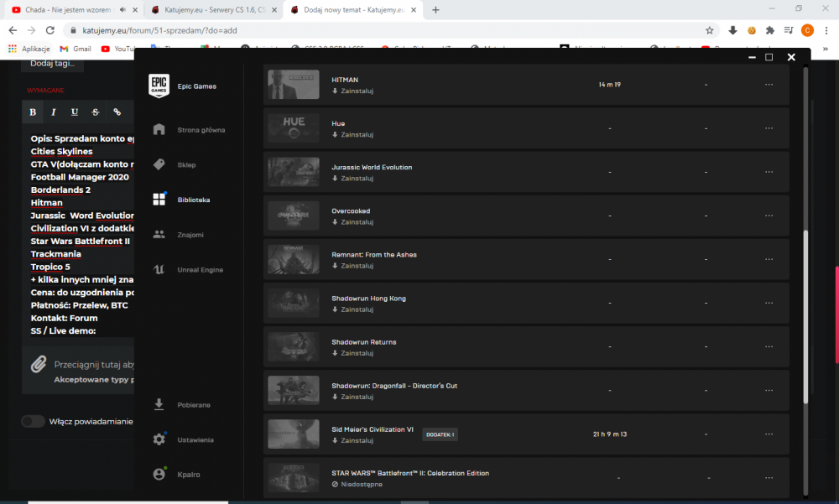Open options for Remnant: From the Ashes
Viewport: 839px width, 504px height.
(x=769, y=259)
